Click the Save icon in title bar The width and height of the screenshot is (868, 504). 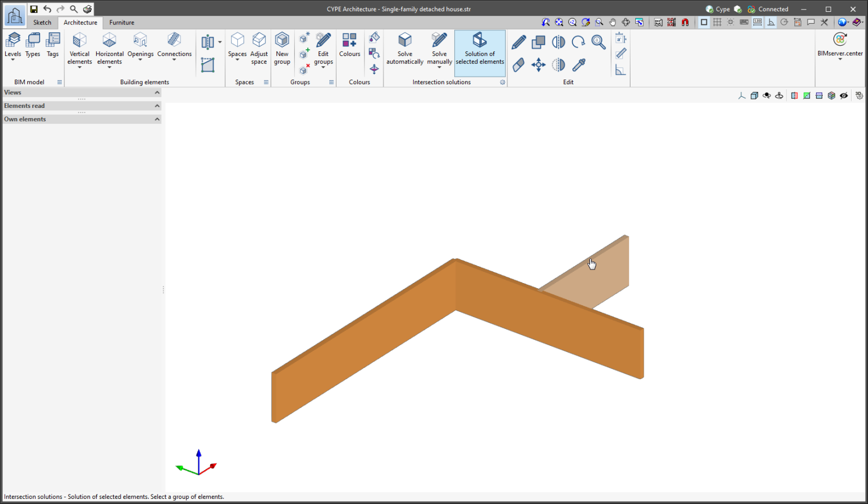[x=34, y=9]
